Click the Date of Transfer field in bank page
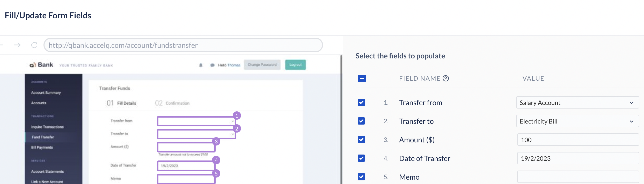This screenshot has width=644, height=184. click(186, 166)
